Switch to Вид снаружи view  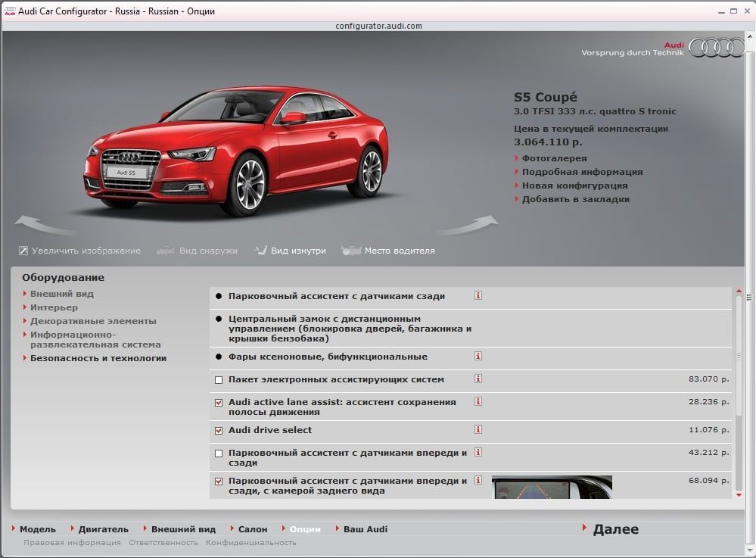tap(208, 251)
